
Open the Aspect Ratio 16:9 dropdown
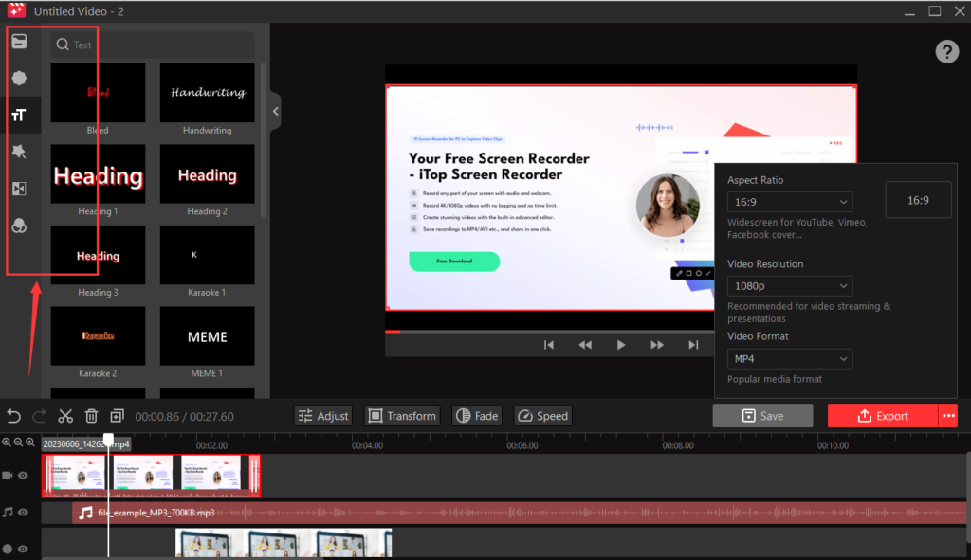tap(790, 202)
